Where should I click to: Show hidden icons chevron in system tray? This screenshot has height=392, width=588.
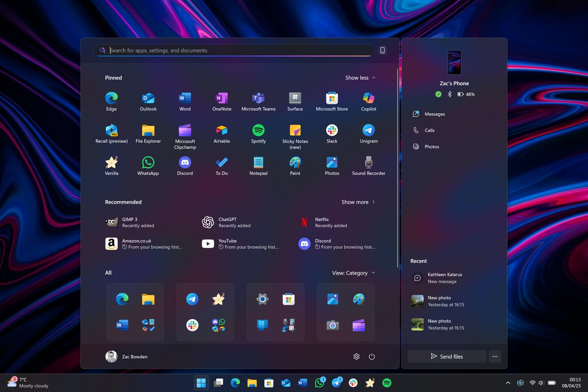tap(508, 383)
